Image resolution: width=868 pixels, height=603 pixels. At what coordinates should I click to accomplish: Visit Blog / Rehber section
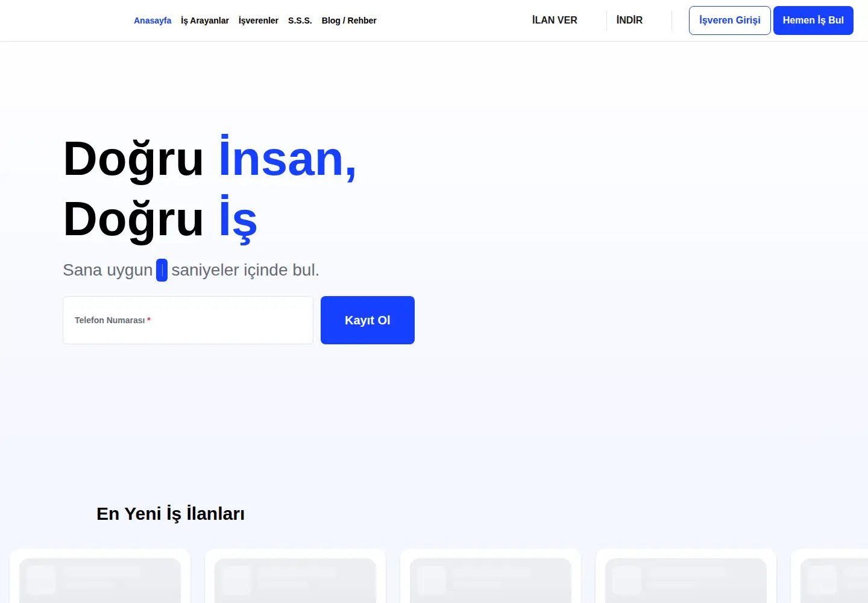coord(349,21)
